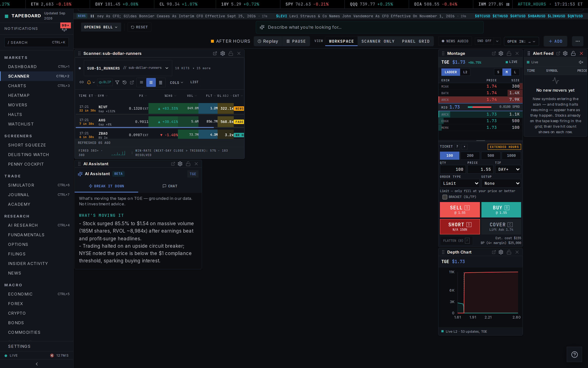
Task: Pop out the AI Assistant panel
Action: [x=173, y=164]
